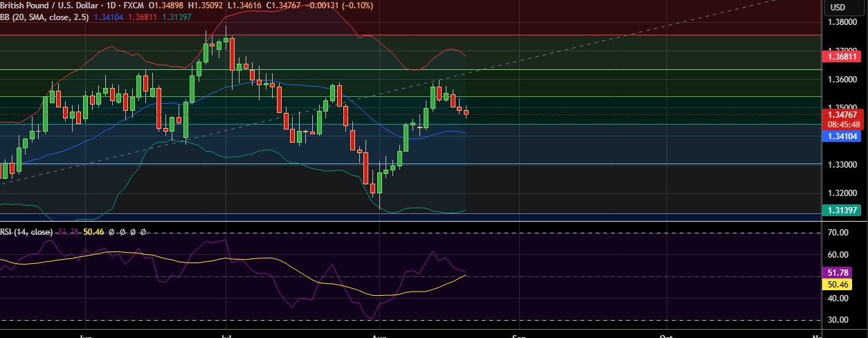
Task: Click the blue BB basis value 1.34104 in legend
Action: point(108,17)
